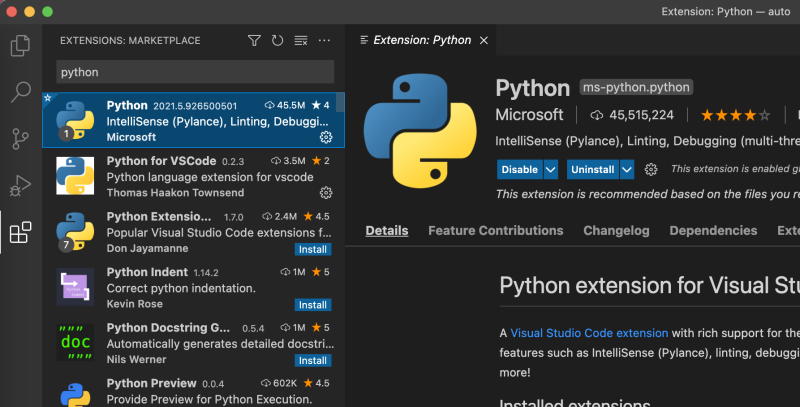This screenshot has height=407, width=800.
Task: Switch to the Changelog tab
Action: click(616, 231)
